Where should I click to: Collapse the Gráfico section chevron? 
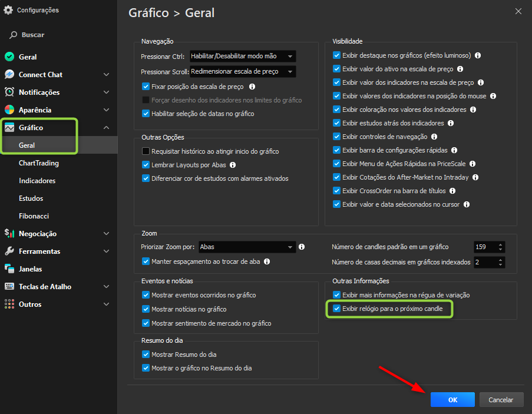106,127
